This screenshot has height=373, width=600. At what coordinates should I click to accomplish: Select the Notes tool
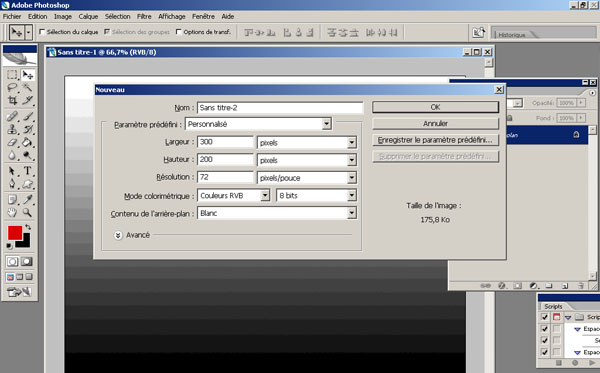pyautogui.click(x=12, y=199)
